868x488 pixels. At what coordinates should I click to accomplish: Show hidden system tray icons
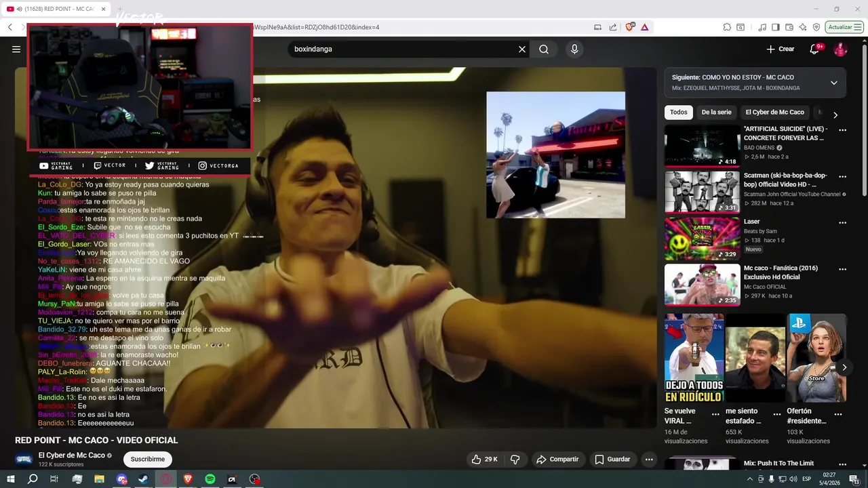750,479
